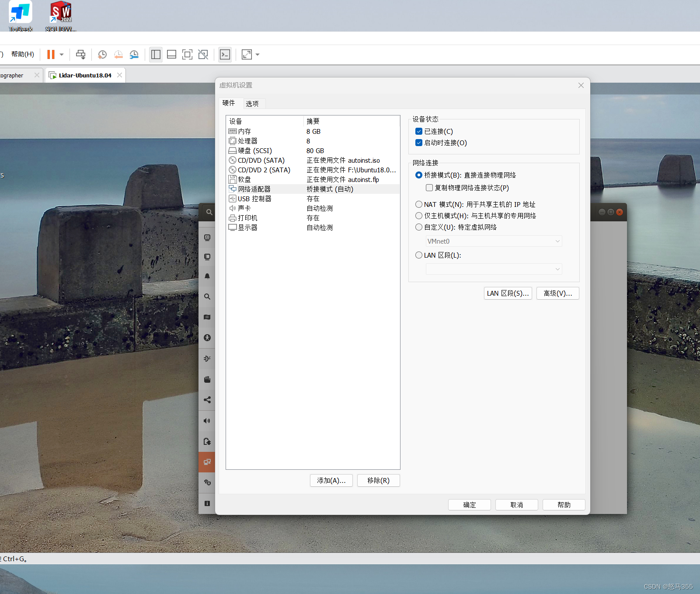Send Ctrl+Alt+Del to the guest
700x594 pixels.
[x=80, y=54]
